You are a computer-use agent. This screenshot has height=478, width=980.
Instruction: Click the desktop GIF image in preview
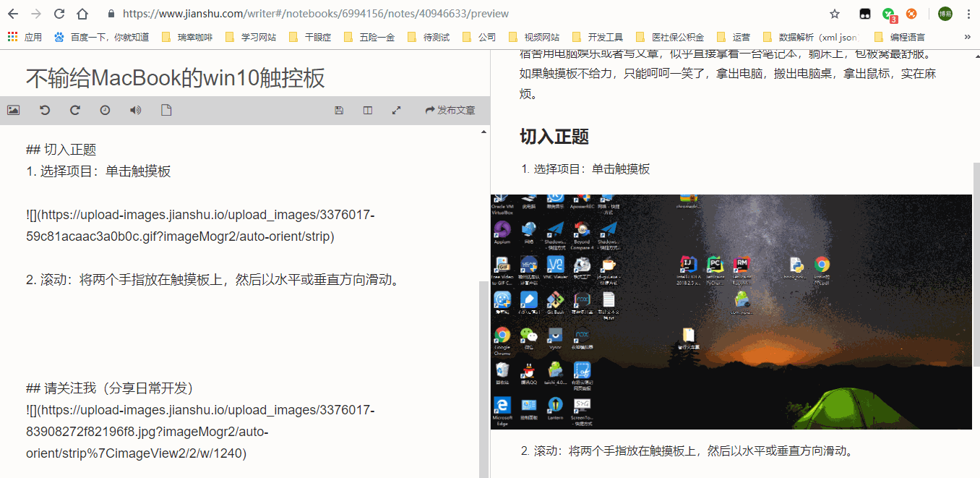731,312
